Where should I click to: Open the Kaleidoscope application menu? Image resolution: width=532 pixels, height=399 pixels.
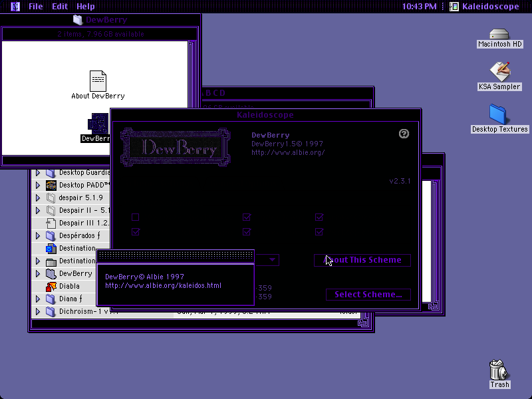(485, 7)
